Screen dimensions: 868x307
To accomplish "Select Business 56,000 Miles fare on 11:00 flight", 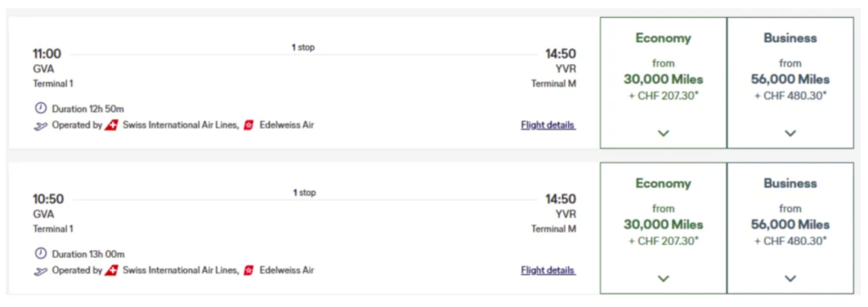I will (x=790, y=82).
